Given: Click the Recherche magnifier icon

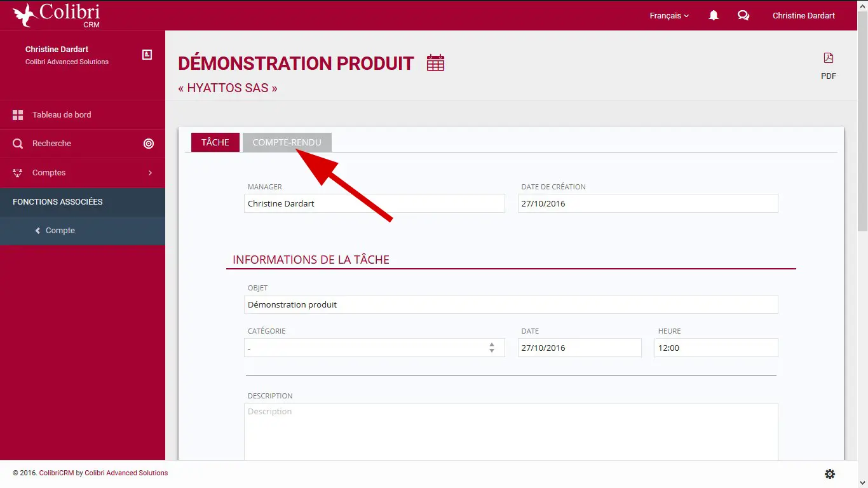Looking at the screenshot, I should point(18,144).
